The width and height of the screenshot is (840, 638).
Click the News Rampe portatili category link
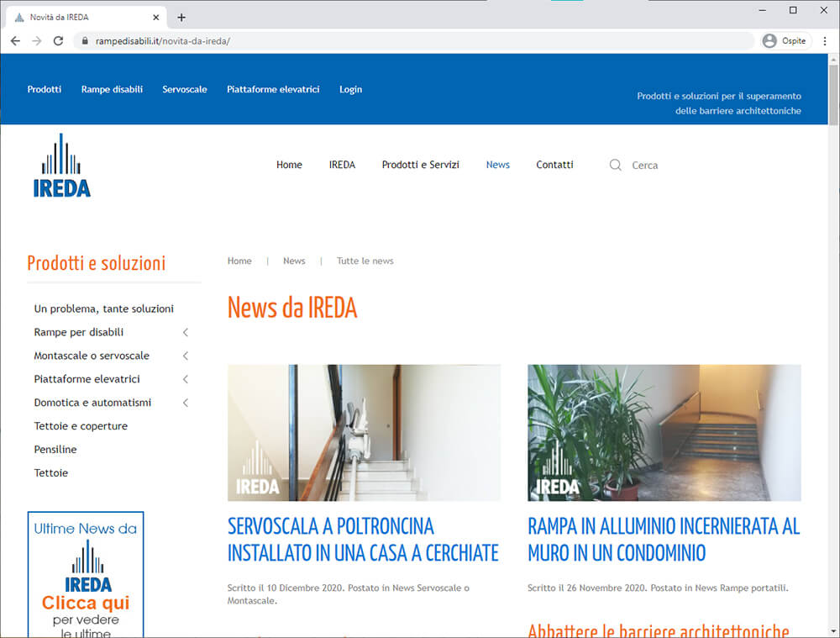pos(740,588)
